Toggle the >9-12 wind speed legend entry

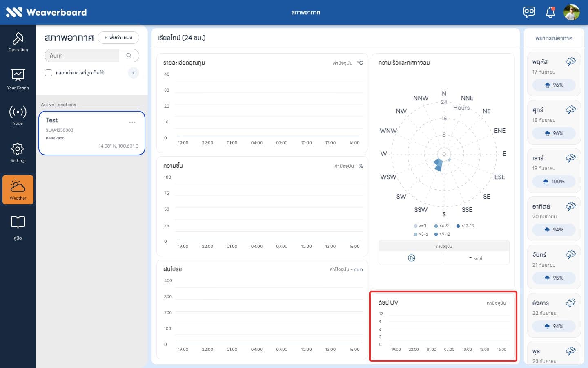[442, 234]
